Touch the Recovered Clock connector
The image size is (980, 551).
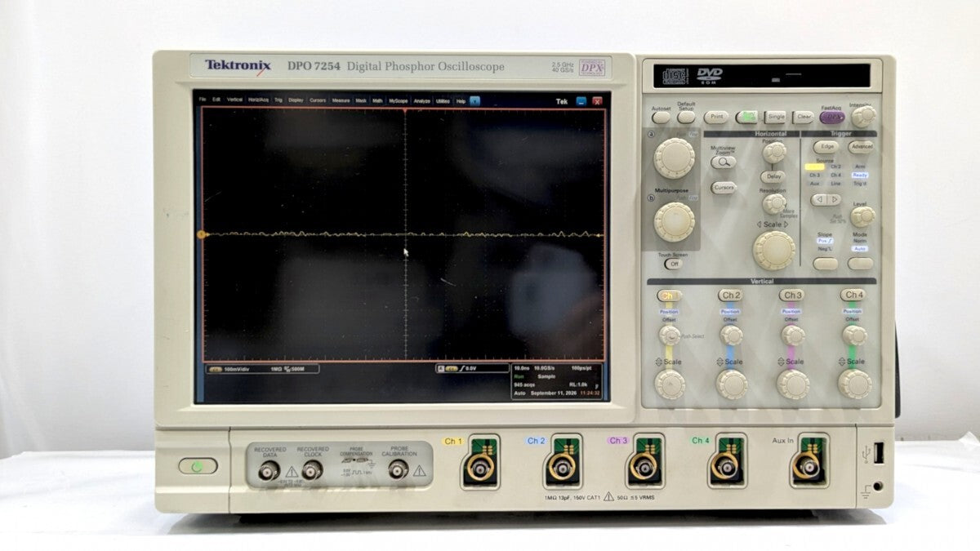pyautogui.click(x=312, y=470)
